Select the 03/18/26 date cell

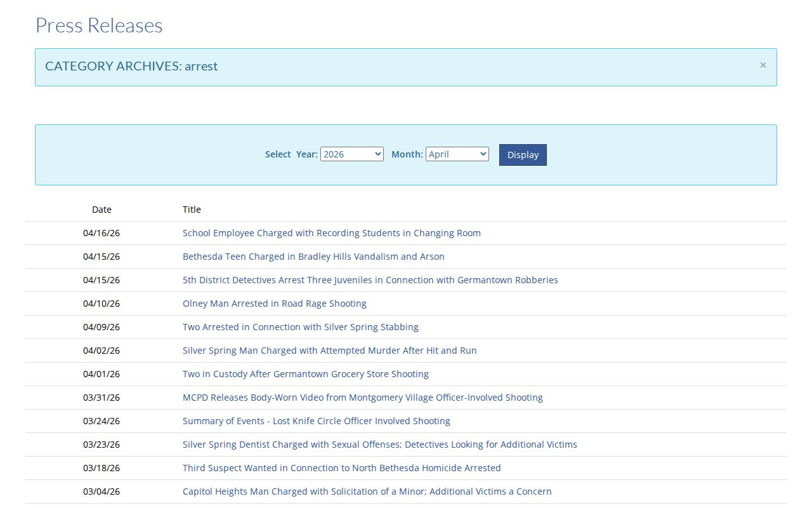101,468
